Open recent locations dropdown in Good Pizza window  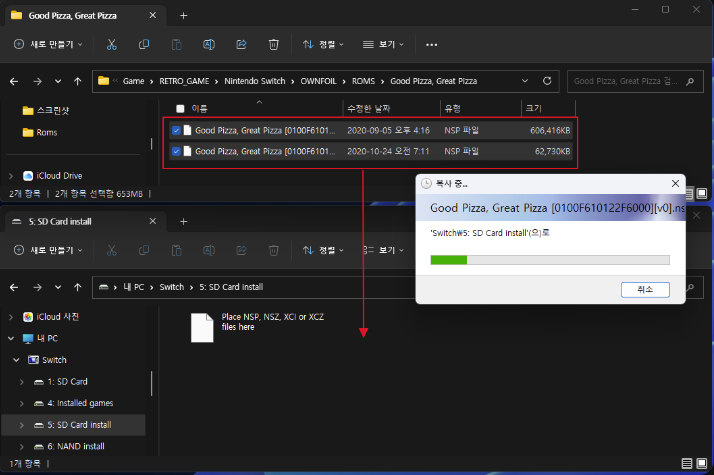58,81
